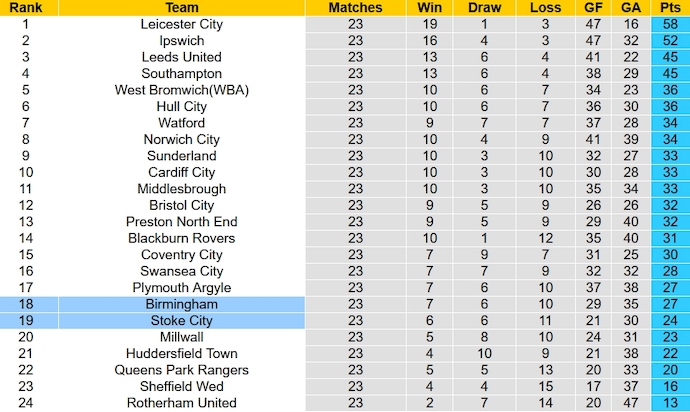Click Ipswich's 52 points cell
Viewport: 690px width, 412px height.
pos(670,41)
